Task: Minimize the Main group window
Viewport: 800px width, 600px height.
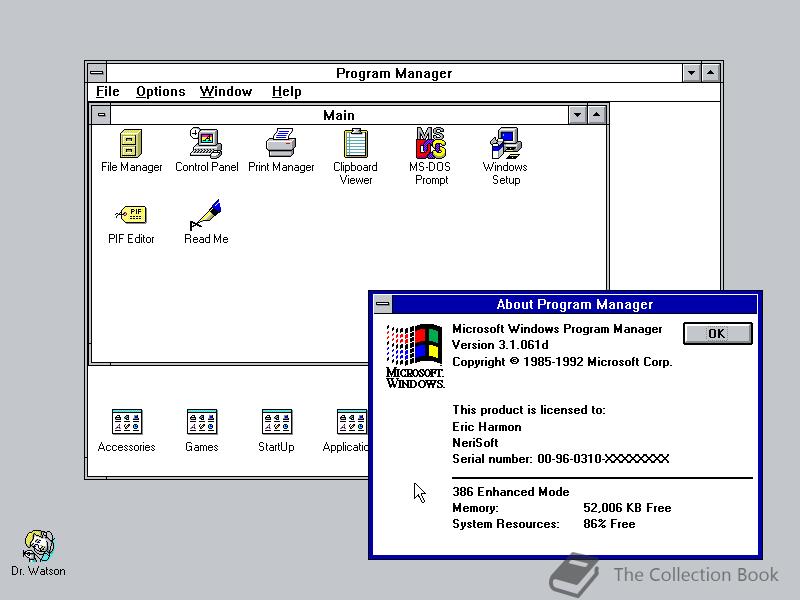Action: pyautogui.click(x=577, y=115)
